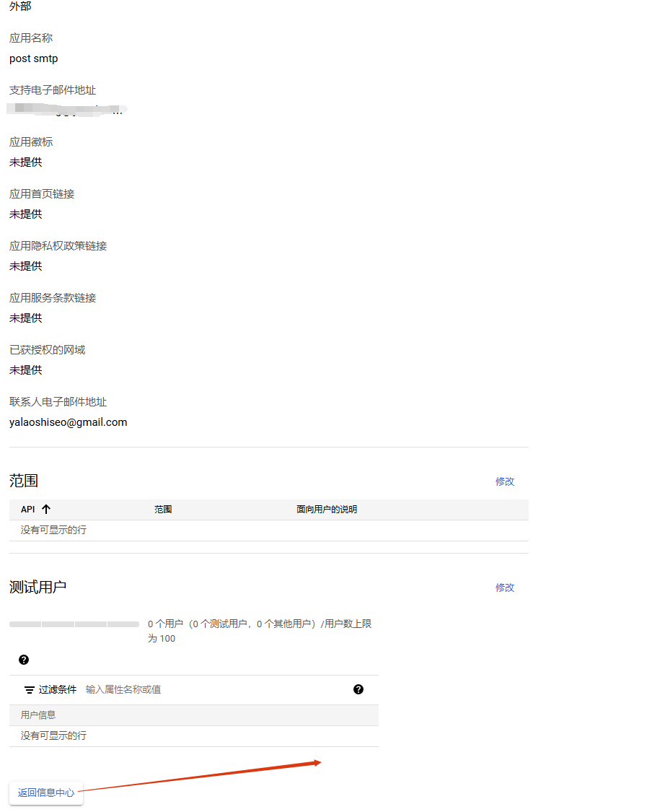665x812 pixels.
Task: Click 面向用户的说明 column header
Action: [327, 510]
